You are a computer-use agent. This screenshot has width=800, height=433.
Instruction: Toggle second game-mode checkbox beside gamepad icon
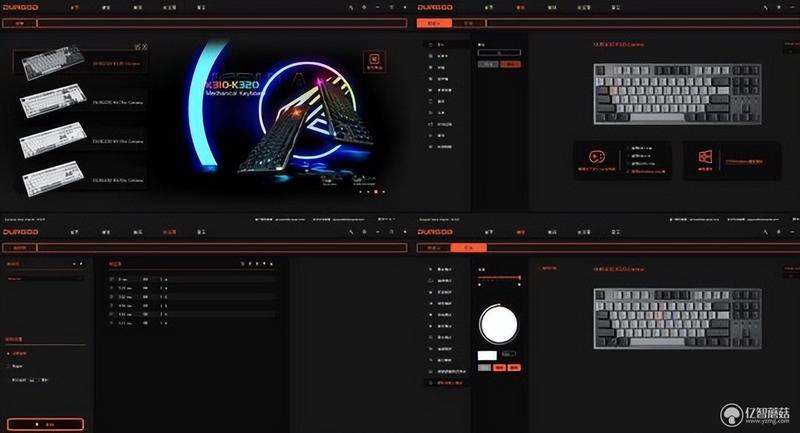coord(629,156)
